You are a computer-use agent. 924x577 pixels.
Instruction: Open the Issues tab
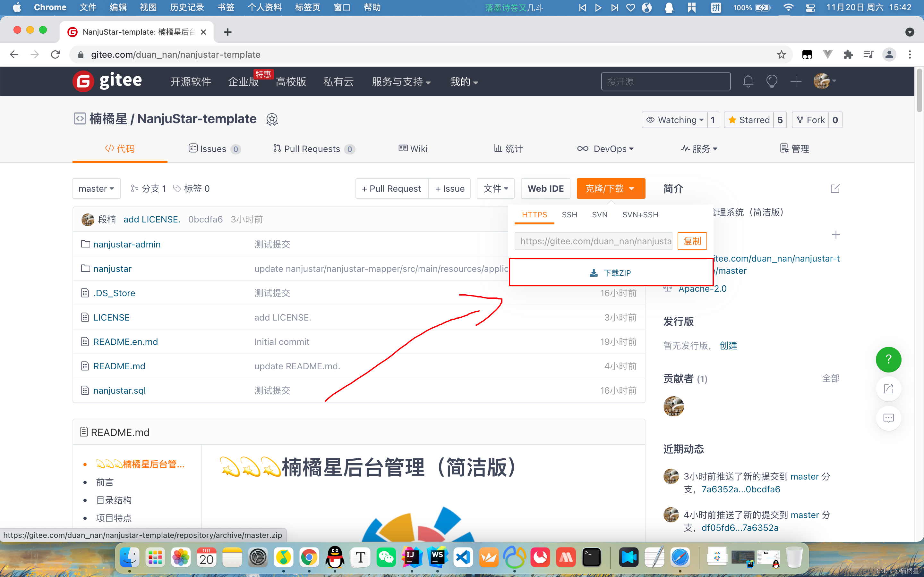[214, 149]
